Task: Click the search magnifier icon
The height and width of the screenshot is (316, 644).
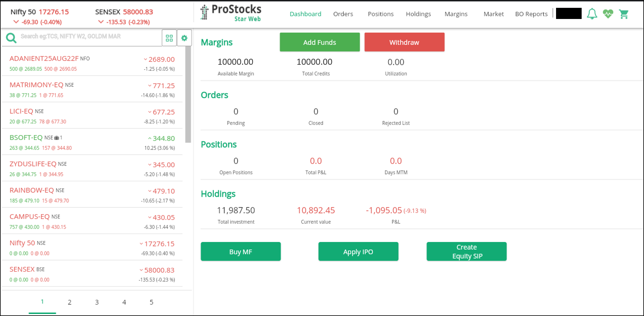Action: click(x=11, y=38)
